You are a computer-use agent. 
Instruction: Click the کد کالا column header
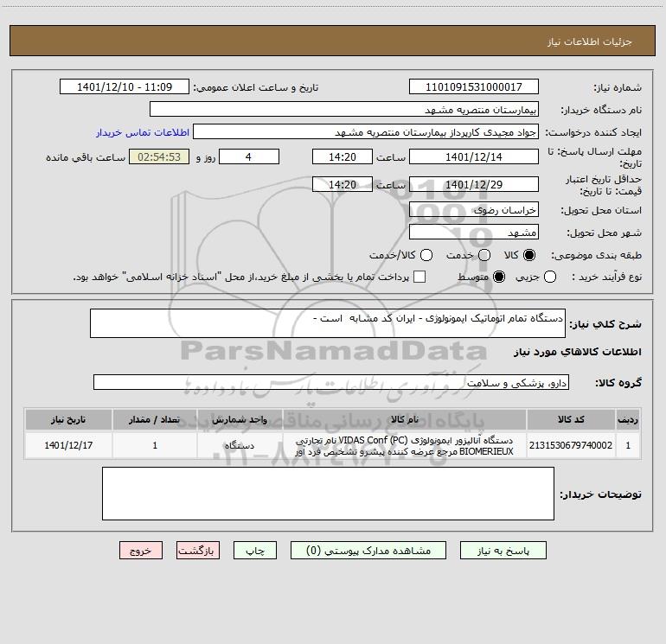tap(571, 419)
